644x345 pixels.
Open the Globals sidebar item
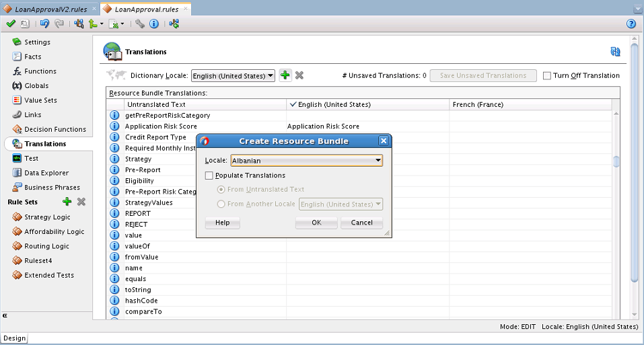[x=36, y=85]
